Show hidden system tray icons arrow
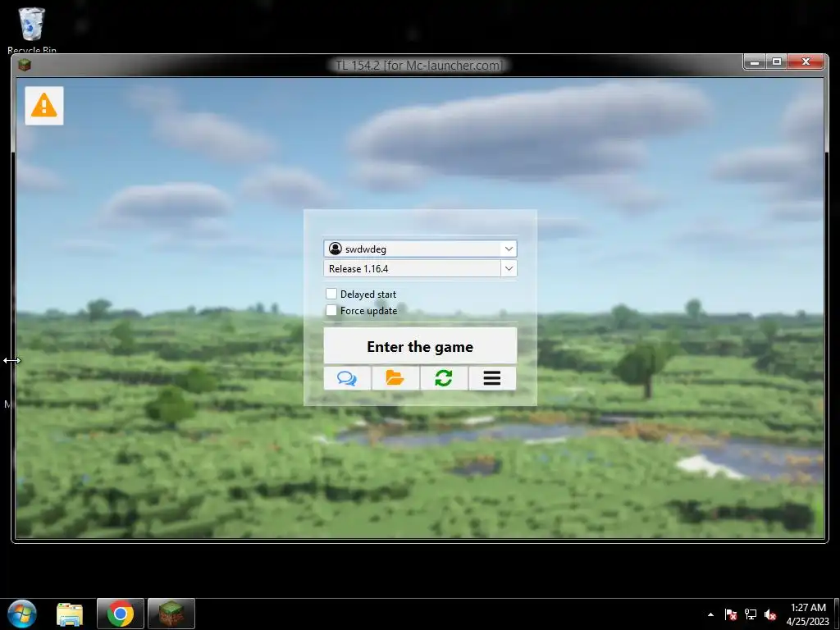 [x=710, y=614]
